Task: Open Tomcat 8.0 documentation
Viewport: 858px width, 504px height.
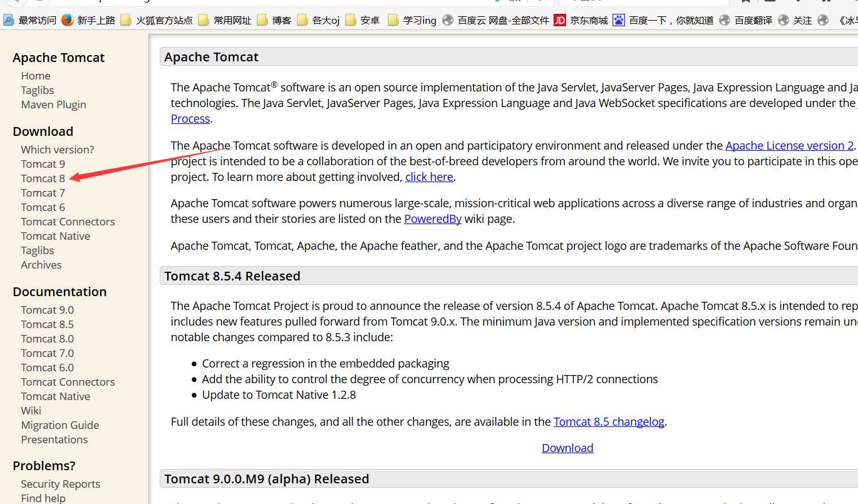Action: pos(48,339)
